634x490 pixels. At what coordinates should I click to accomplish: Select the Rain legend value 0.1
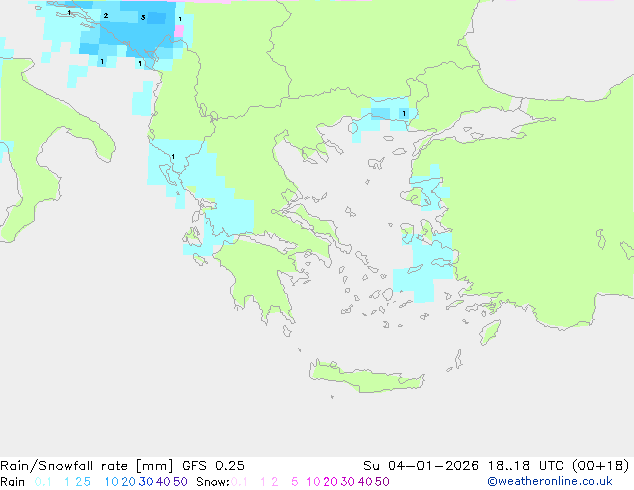pyautogui.click(x=43, y=482)
